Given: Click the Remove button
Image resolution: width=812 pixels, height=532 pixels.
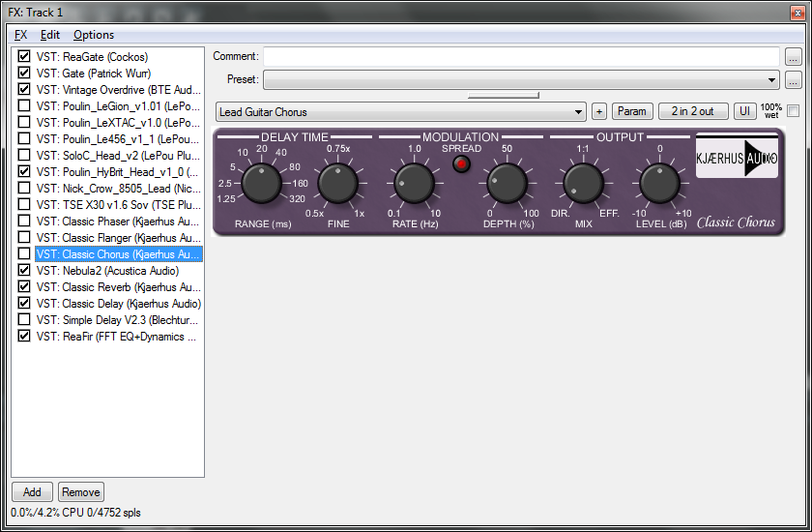Looking at the screenshot, I should [81, 492].
